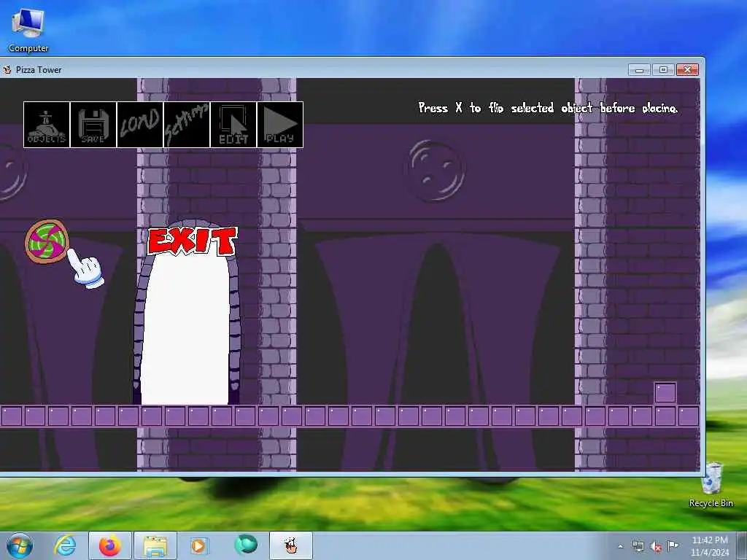Screen dimensions: 747x560
Task: Close the Pizza Tower window
Action: click(687, 70)
